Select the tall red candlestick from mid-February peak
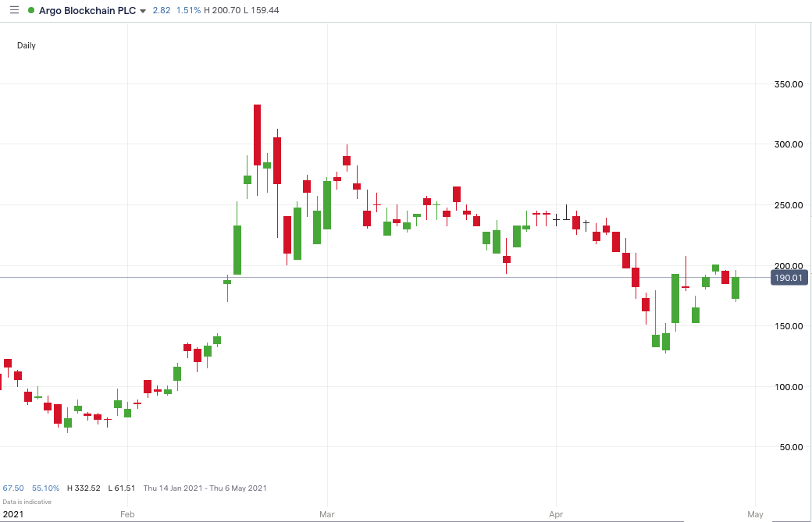Viewport: 812px width, 522px height. [x=258, y=133]
